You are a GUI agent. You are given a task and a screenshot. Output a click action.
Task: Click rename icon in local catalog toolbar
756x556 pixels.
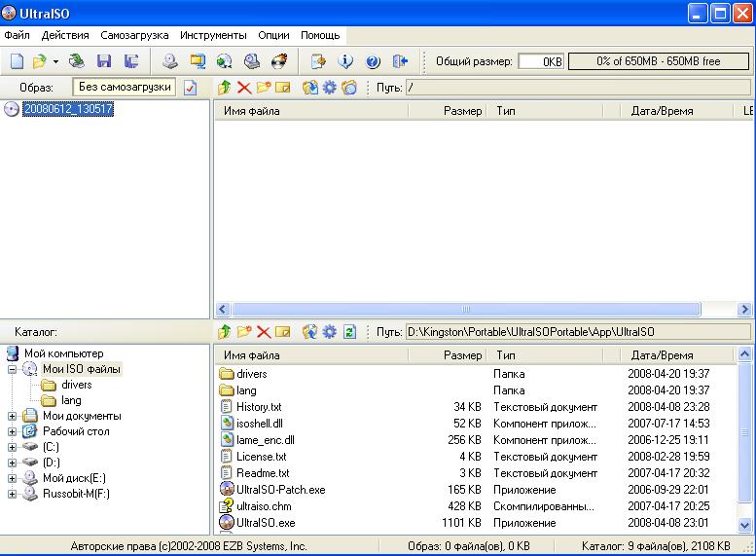(283, 332)
